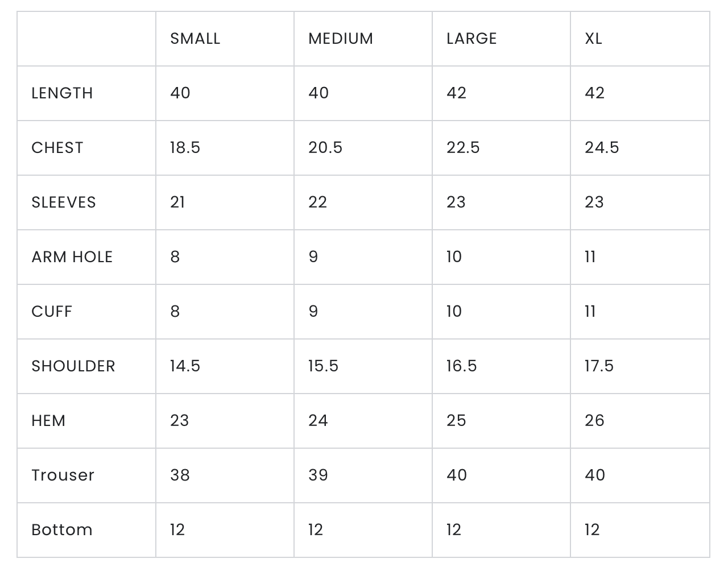Click the LENGTH row label
The width and height of the screenshot is (728, 571).
[62, 93]
